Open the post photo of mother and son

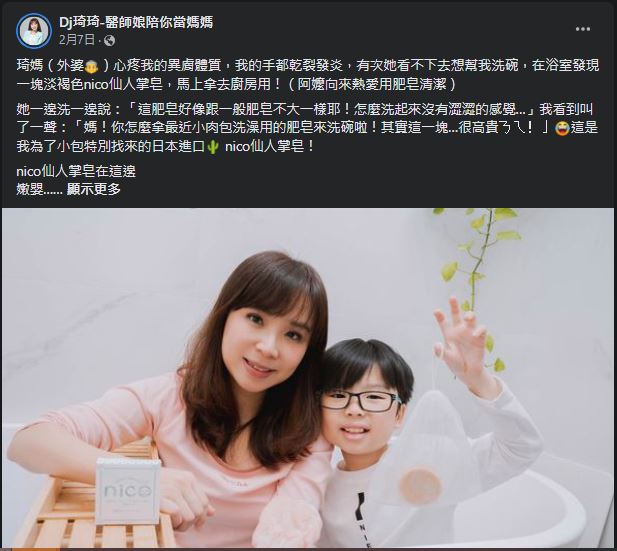pyautogui.click(x=308, y=378)
